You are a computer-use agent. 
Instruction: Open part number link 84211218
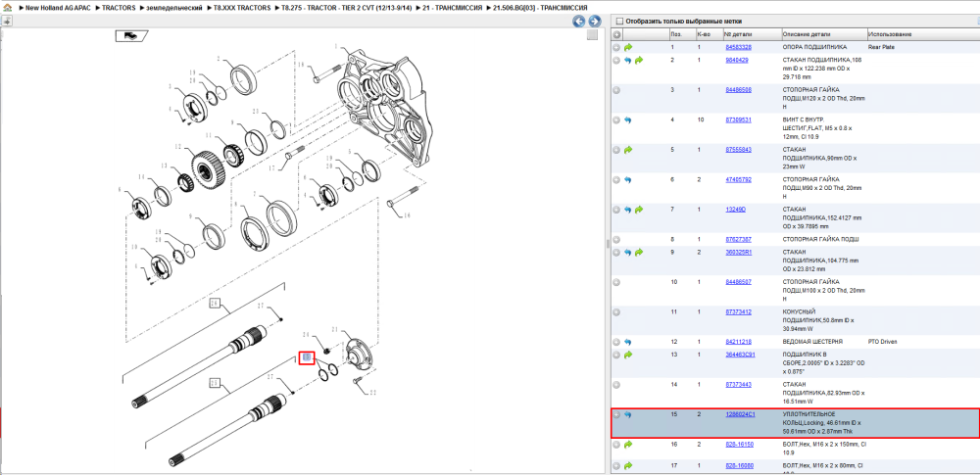(738, 342)
